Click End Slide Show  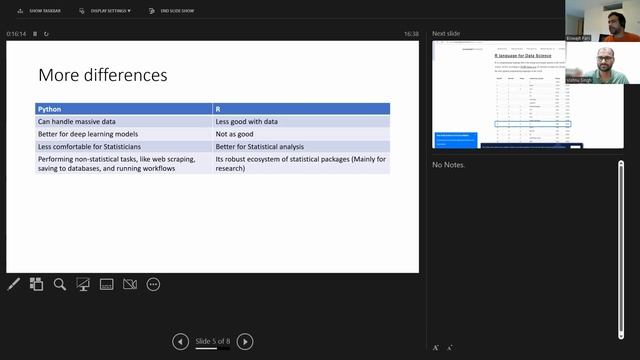(x=171, y=11)
